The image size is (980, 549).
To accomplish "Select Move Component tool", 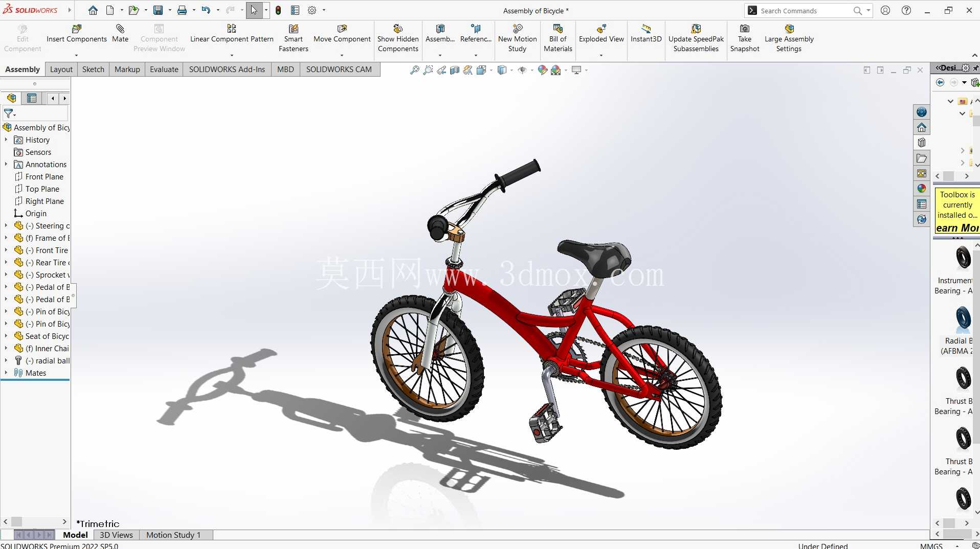I will 342,34.
